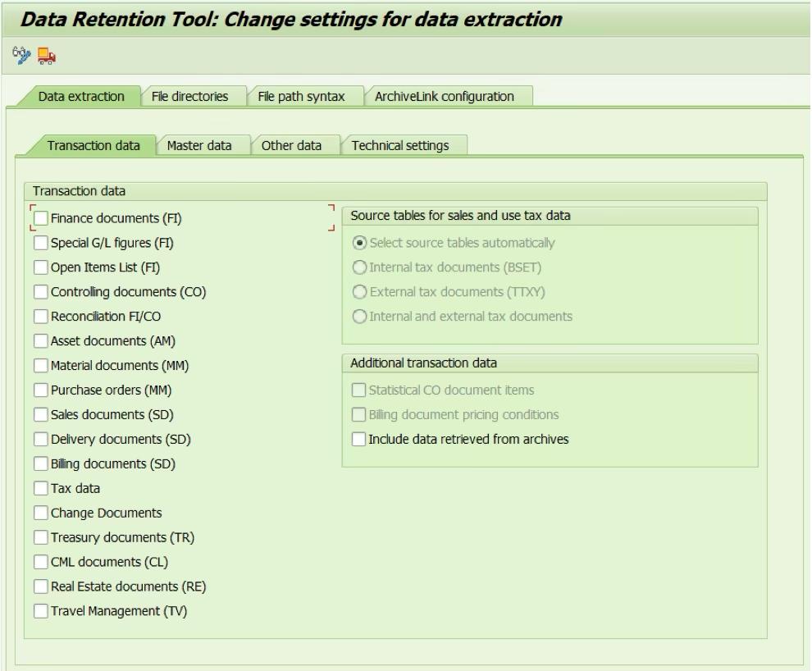Choose External tax documents (TTXY) option

pos(358,291)
